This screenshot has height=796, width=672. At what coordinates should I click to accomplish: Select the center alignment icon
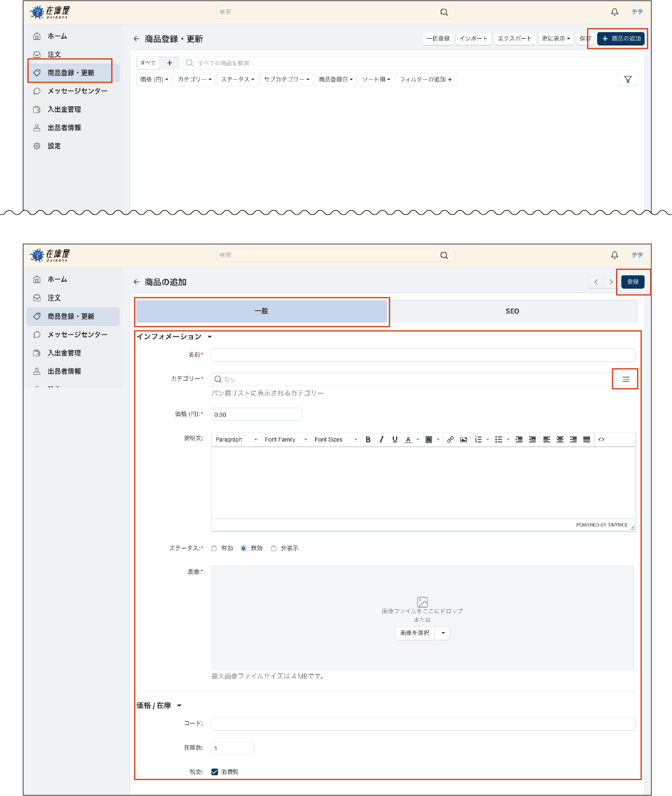click(x=561, y=439)
